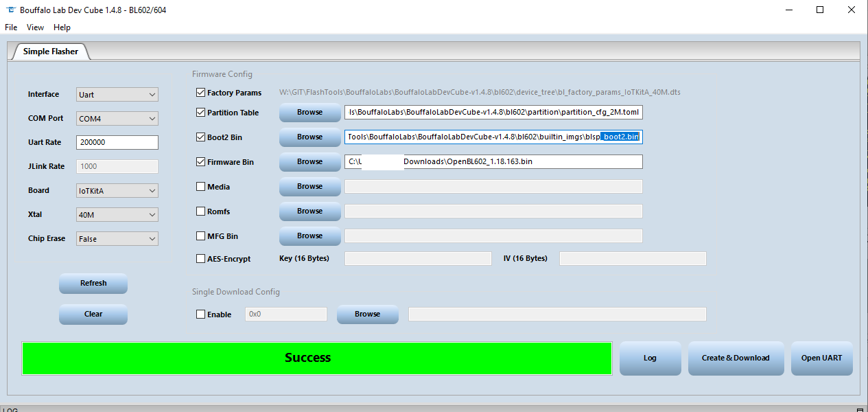Browse for the Boot2 Bin file
Screen dimensions: 868x412
tap(309, 137)
